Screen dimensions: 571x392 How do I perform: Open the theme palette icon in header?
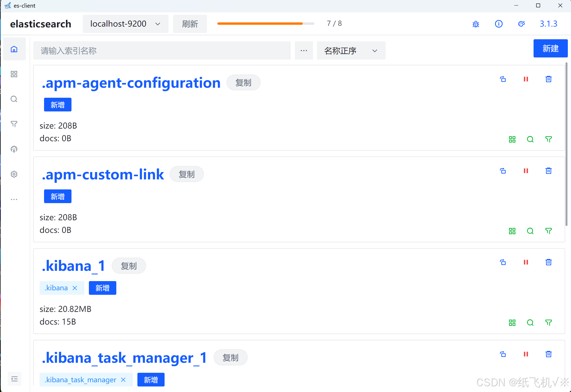pos(521,24)
